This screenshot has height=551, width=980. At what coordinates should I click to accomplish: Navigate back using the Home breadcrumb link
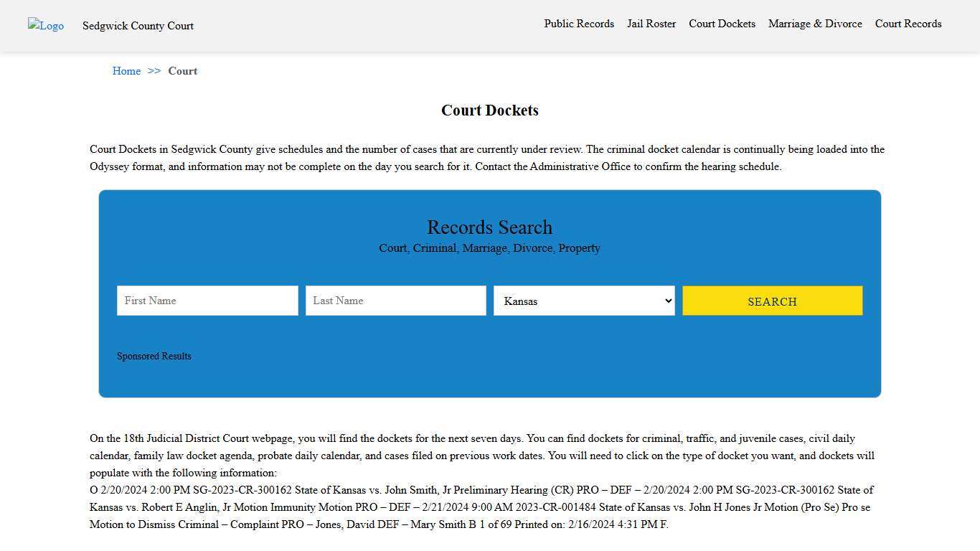(126, 71)
